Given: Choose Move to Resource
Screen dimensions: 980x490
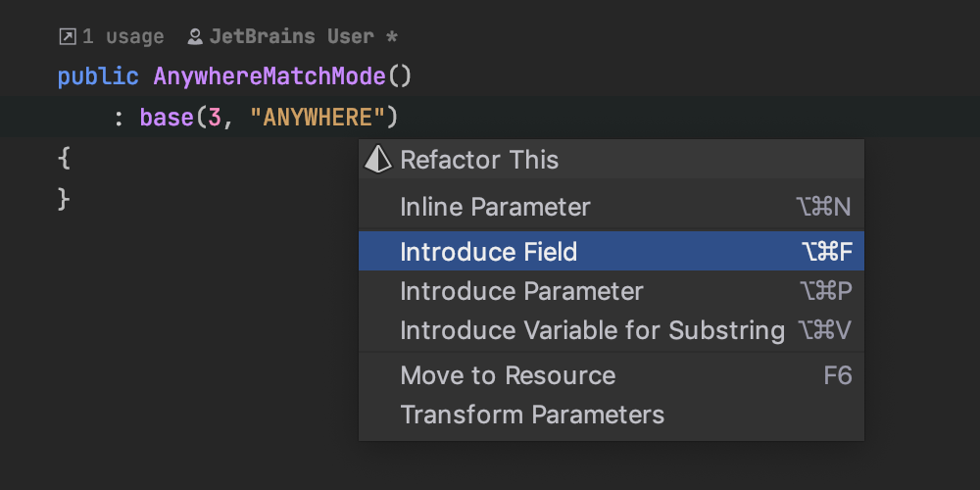Looking at the screenshot, I should 508,375.
